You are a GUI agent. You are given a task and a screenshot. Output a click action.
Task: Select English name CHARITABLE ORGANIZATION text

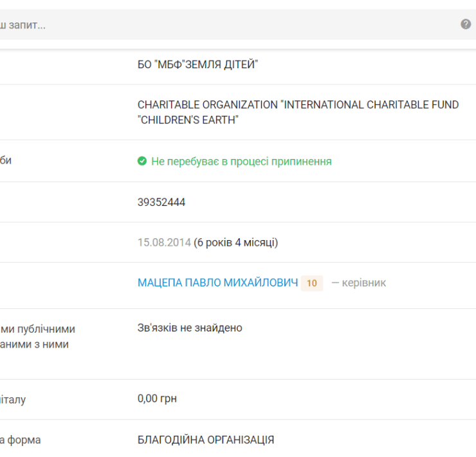point(298,112)
